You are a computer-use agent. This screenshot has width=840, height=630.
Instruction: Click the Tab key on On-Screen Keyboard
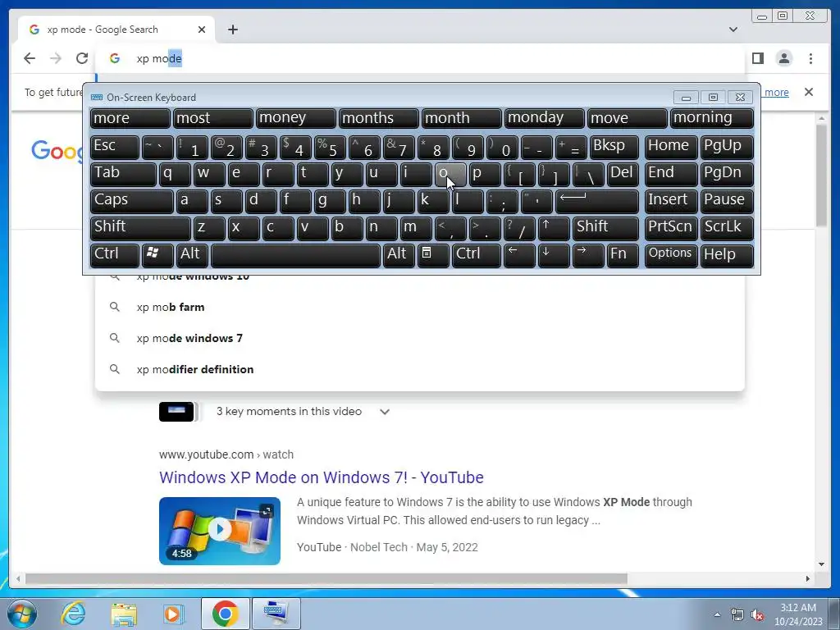[123, 175]
